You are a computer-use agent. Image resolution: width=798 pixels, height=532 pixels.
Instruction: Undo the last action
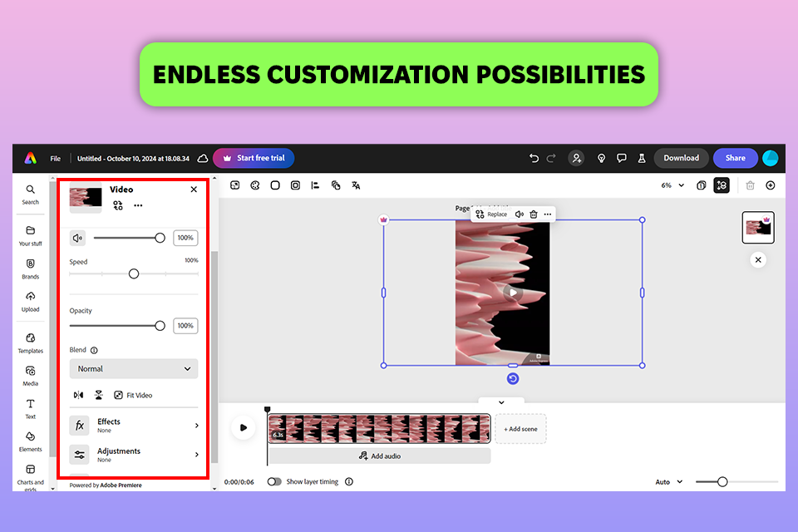534,158
